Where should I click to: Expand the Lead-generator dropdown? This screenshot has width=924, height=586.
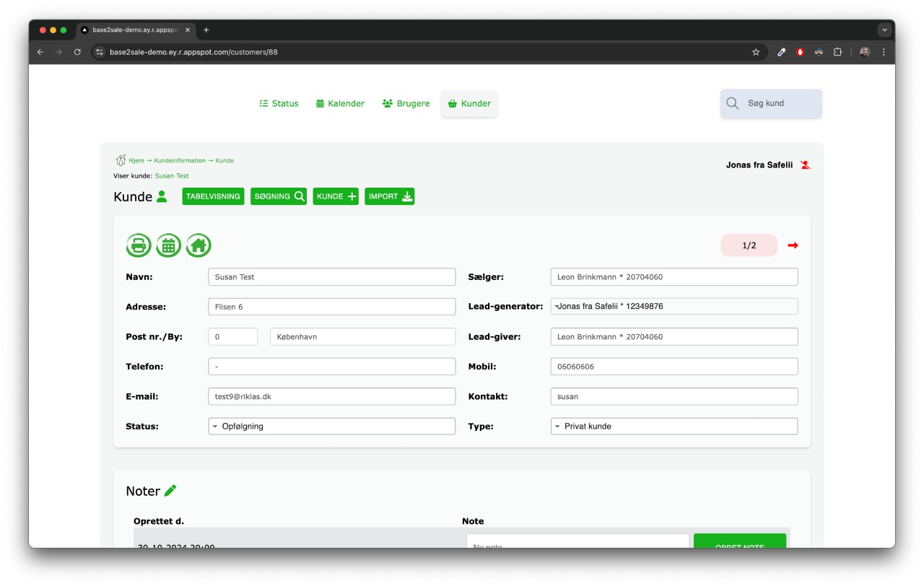coord(674,307)
